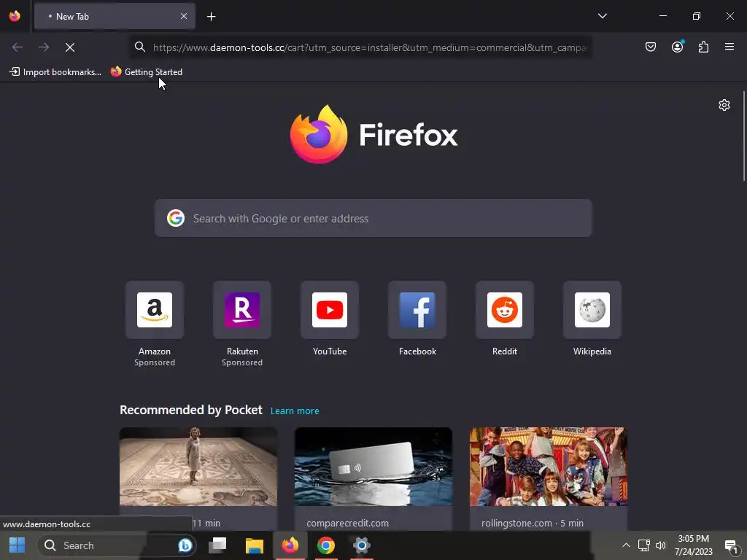Open Bing chat icon in taskbar search
This screenshot has height=560, width=747.
(x=185, y=545)
